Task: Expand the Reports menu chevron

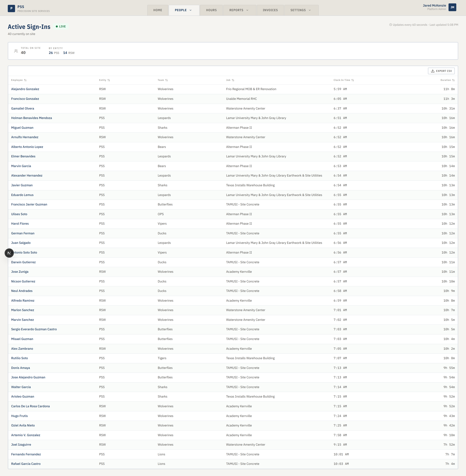Action: tap(247, 10)
